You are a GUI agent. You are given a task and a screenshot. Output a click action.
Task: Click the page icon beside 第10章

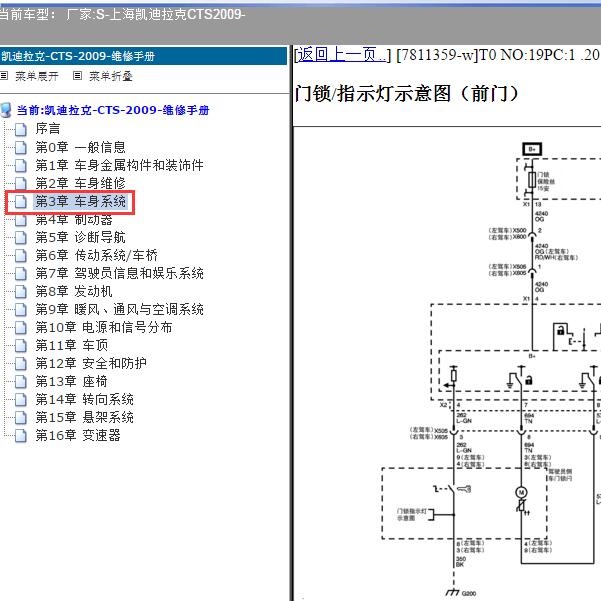[x=21, y=328]
